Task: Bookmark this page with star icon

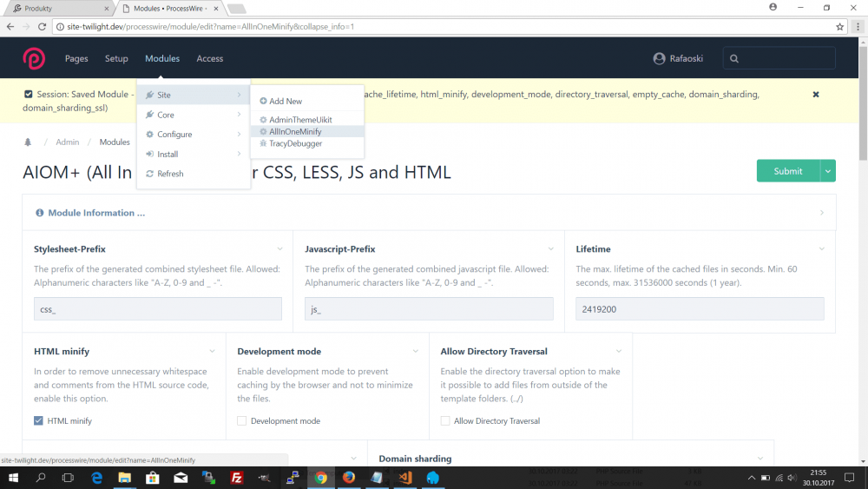Action: (839, 27)
